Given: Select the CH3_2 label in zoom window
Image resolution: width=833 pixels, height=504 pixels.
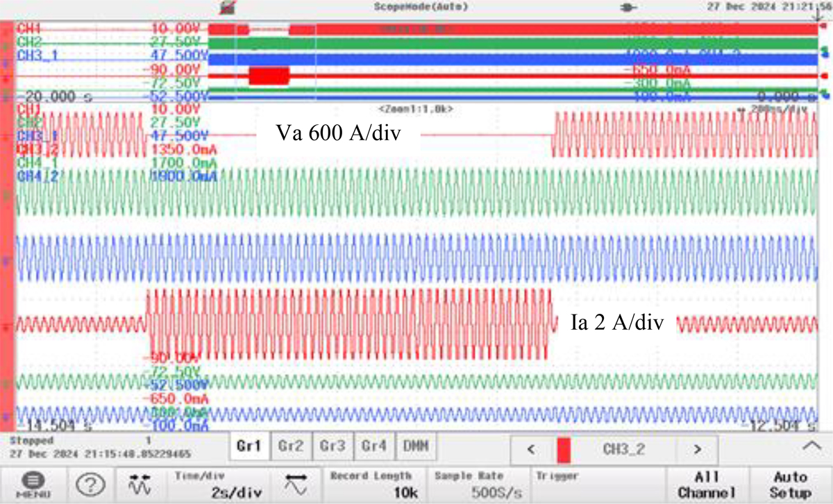Looking at the screenshot, I should pos(37,149).
